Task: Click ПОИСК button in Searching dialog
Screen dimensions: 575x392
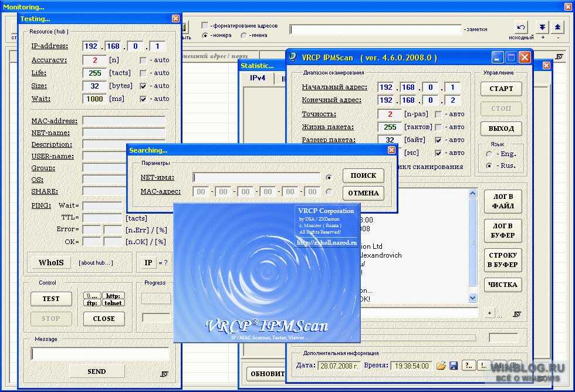Action: [x=363, y=175]
